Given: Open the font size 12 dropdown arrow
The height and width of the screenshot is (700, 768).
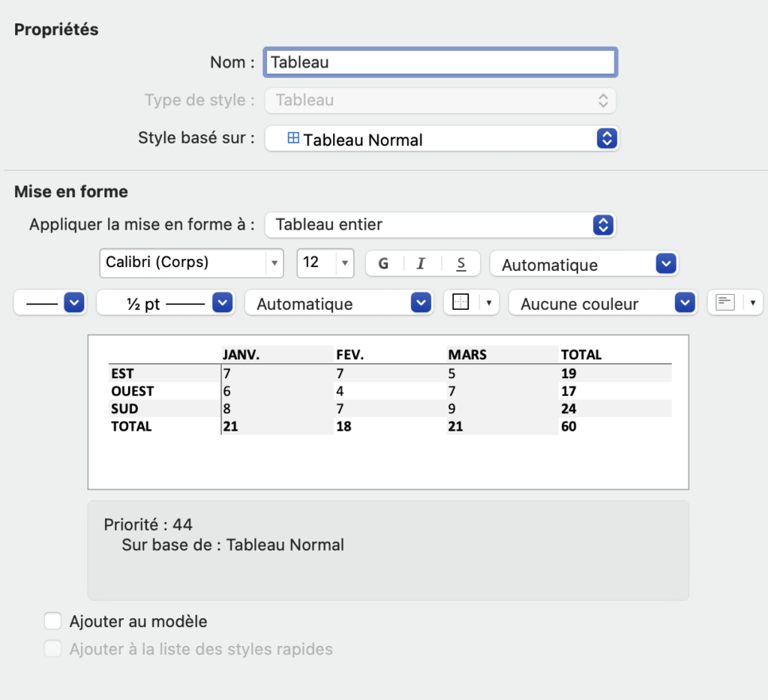Looking at the screenshot, I should pos(345,263).
